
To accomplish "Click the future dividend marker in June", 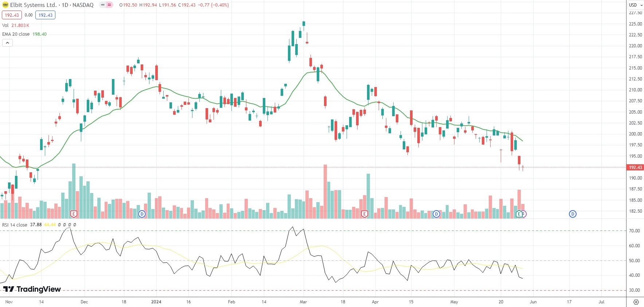I will pos(573,214).
